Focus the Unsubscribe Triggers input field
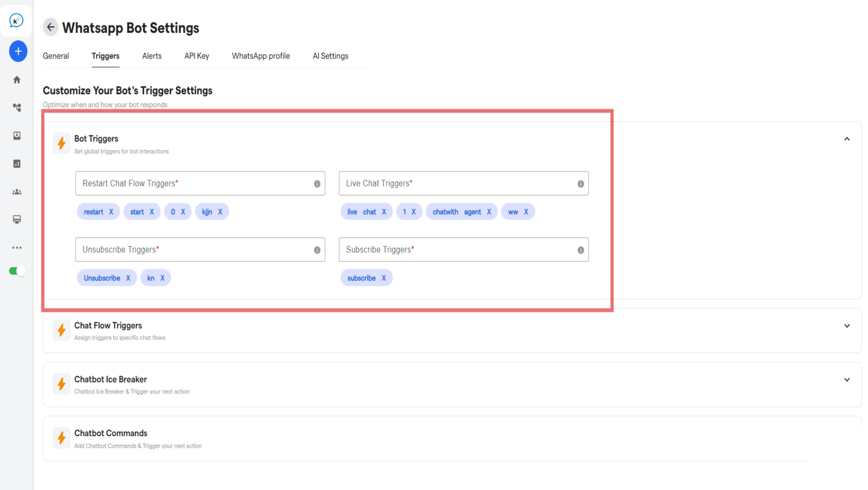868x490 pixels. [200, 250]
